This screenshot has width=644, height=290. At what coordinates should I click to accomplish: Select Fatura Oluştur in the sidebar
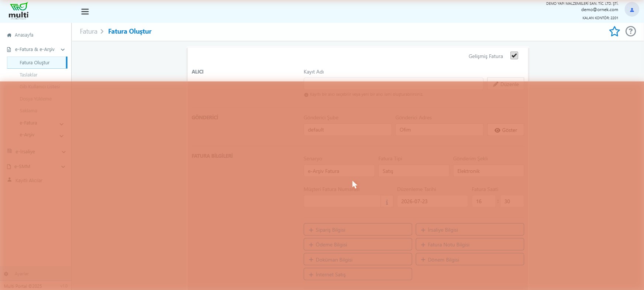[x=37, y=62]
